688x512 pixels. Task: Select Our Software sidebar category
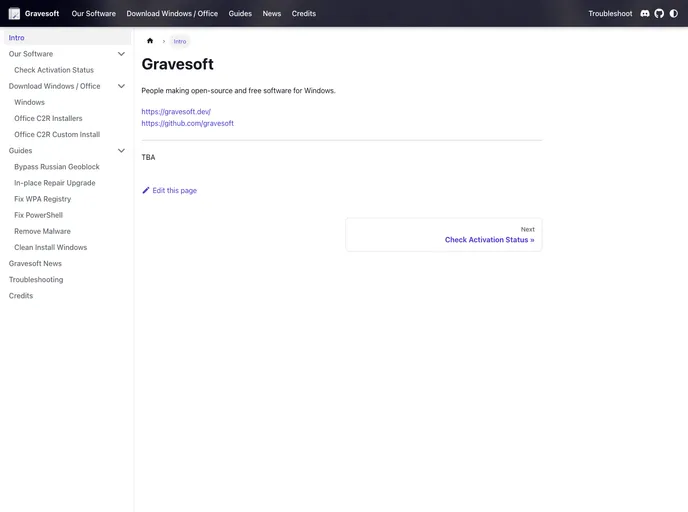(x=31, y=54)
